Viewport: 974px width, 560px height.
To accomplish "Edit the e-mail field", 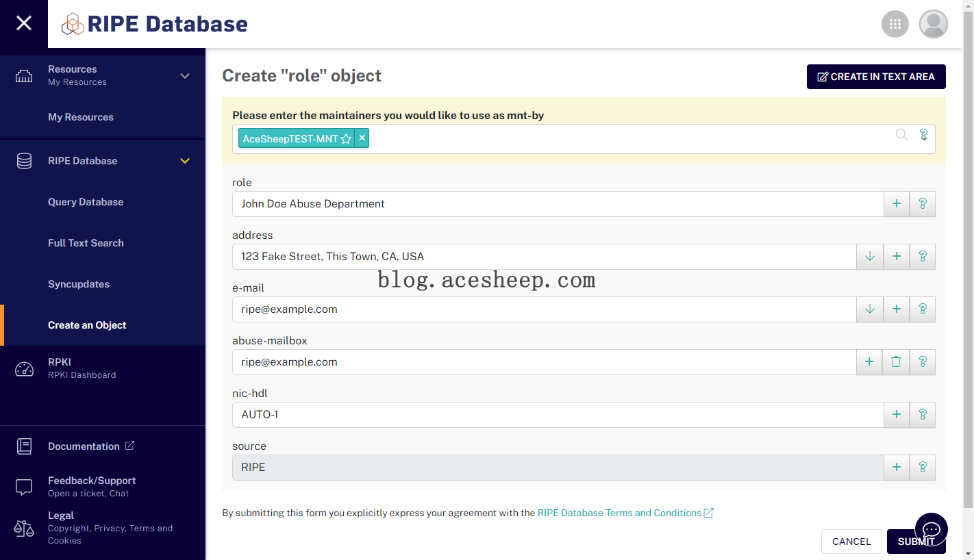I will [x=545, y=309].
